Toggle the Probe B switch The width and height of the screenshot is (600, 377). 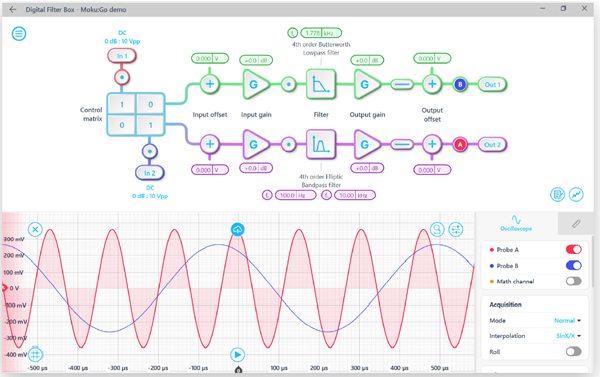point(573,265)
